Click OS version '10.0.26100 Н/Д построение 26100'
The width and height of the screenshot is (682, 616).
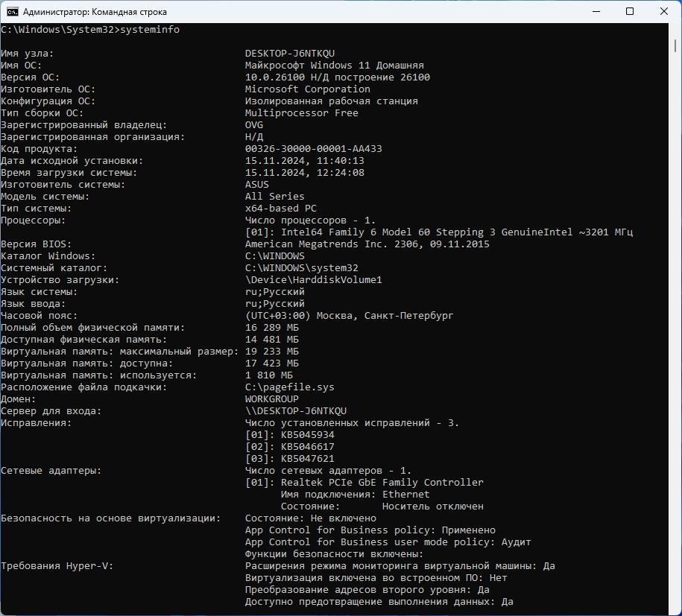[337, 77]
